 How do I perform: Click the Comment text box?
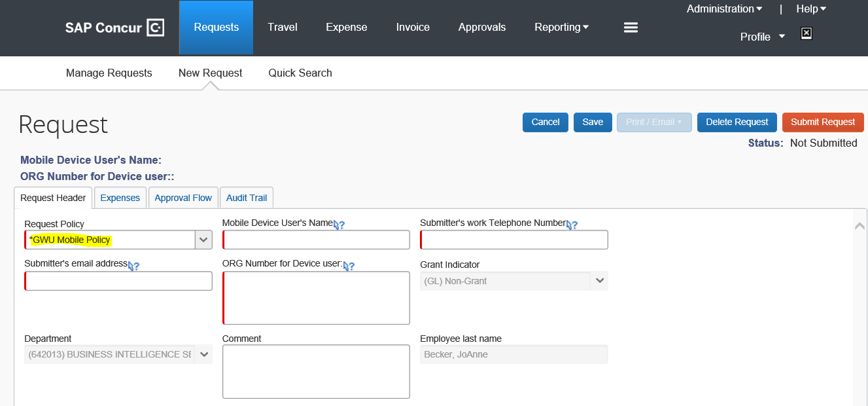pos(316,371)
